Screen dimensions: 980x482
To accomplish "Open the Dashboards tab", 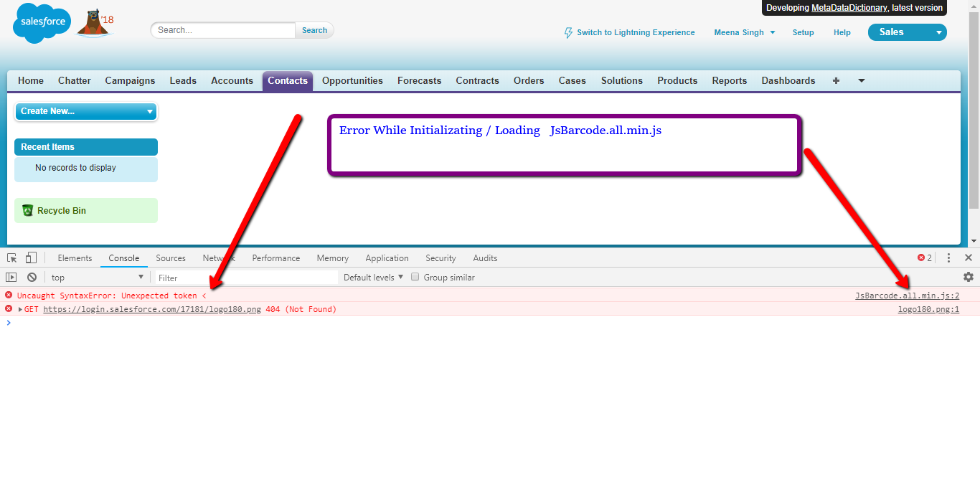I will [788, 81].
